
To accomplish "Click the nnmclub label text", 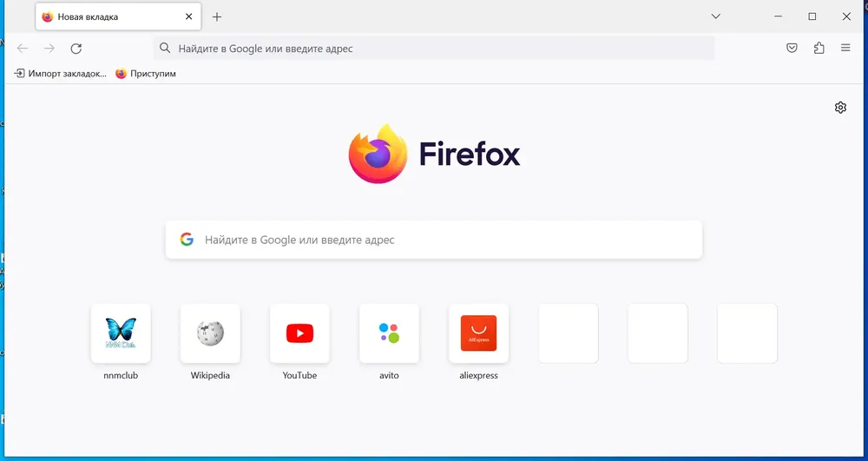I will tap(121, 375).
